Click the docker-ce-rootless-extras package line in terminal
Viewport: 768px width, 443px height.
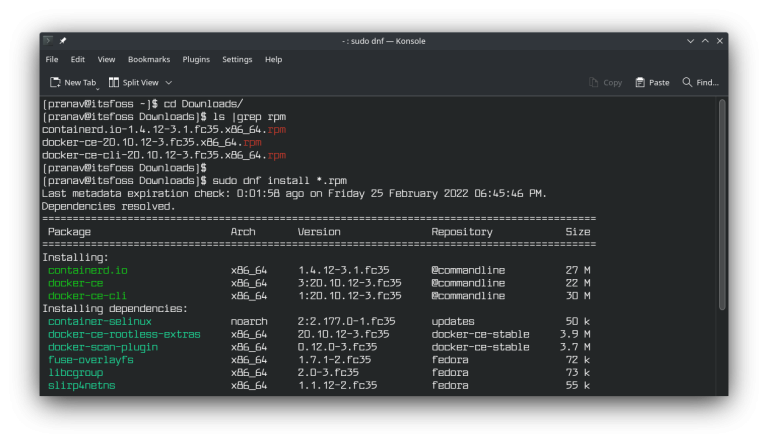click(x=124, y=334)
